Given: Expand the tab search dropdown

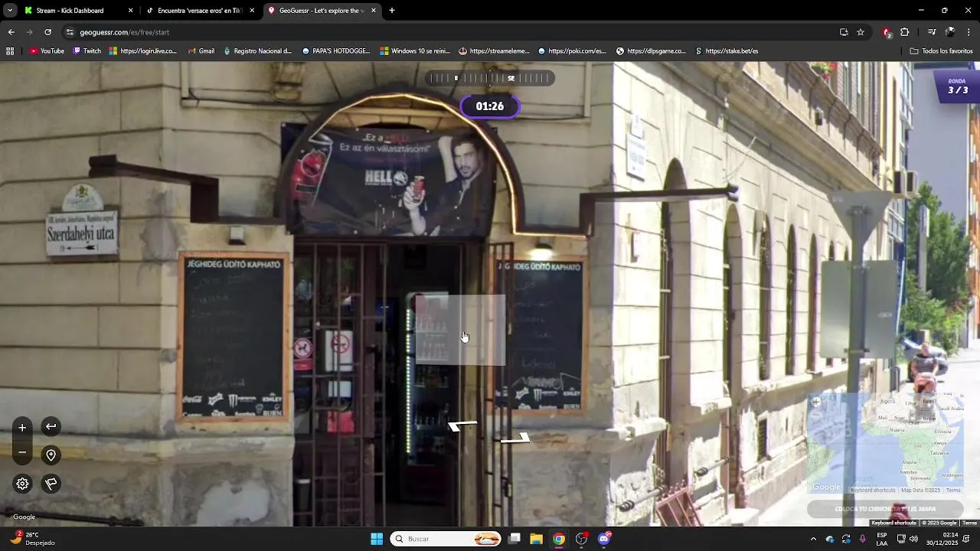Looking at the screenshot, I should [x=9, y=11].
